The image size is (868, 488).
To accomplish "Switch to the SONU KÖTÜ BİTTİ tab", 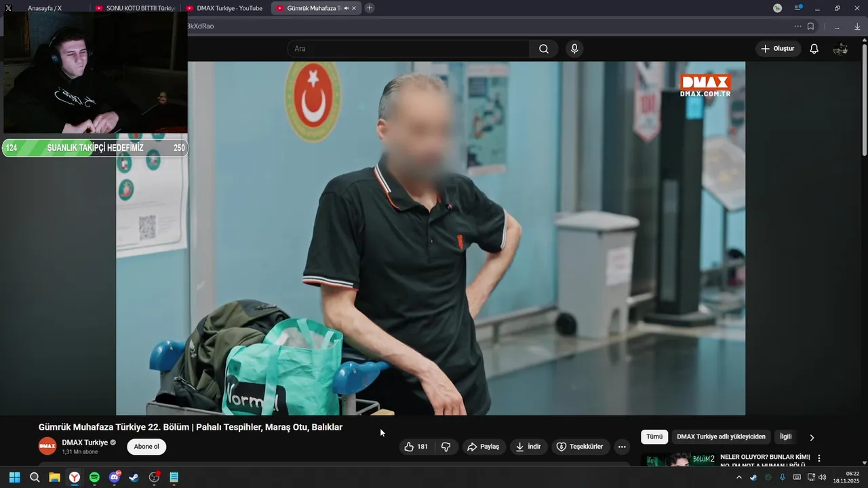I will pyautogui.click(x=134, y=8).
